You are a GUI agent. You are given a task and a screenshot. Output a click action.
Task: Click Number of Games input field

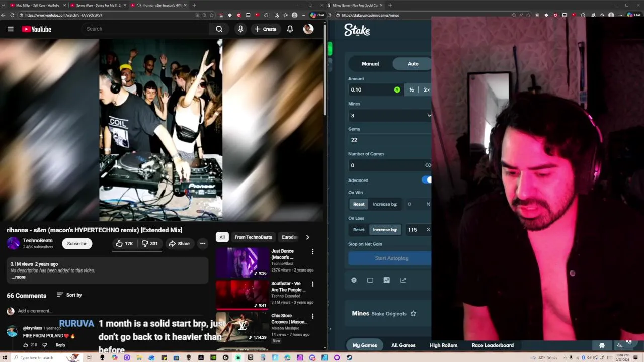coord(390,165)
